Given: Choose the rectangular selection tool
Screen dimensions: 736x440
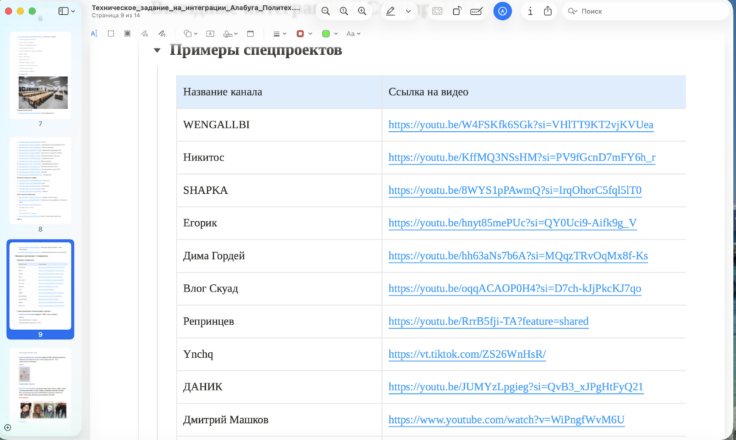Looking at the screenshot, I should [x=110, y=33].
